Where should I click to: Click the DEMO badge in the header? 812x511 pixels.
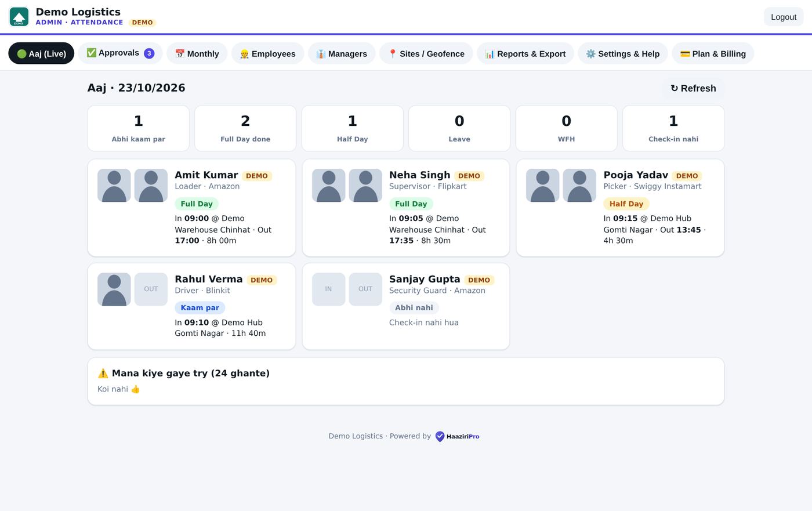(x=142, y=23)
